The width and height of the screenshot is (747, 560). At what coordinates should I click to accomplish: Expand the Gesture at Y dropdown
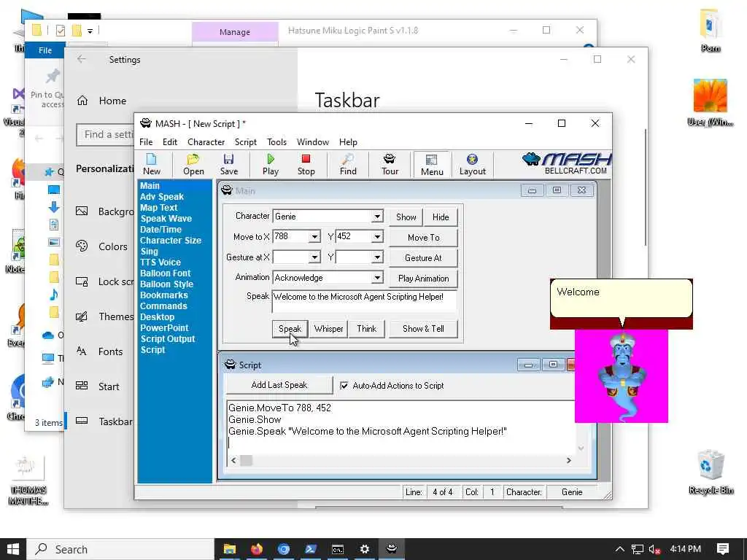click(x=377, y=257)
